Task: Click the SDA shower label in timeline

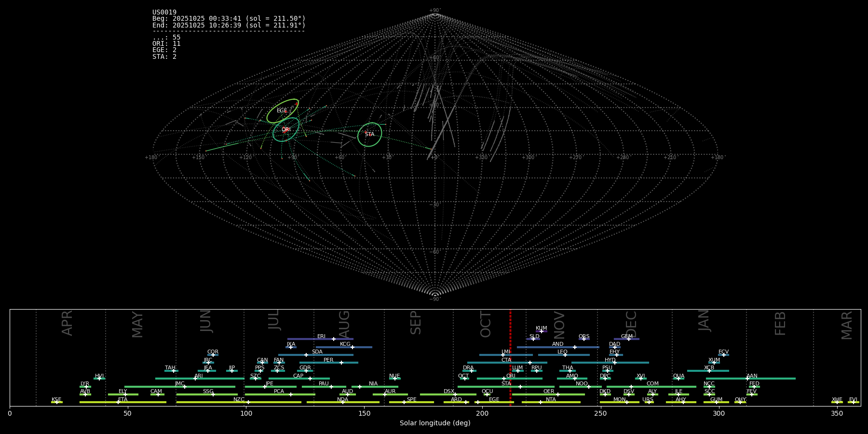Action: click(317, 352)
